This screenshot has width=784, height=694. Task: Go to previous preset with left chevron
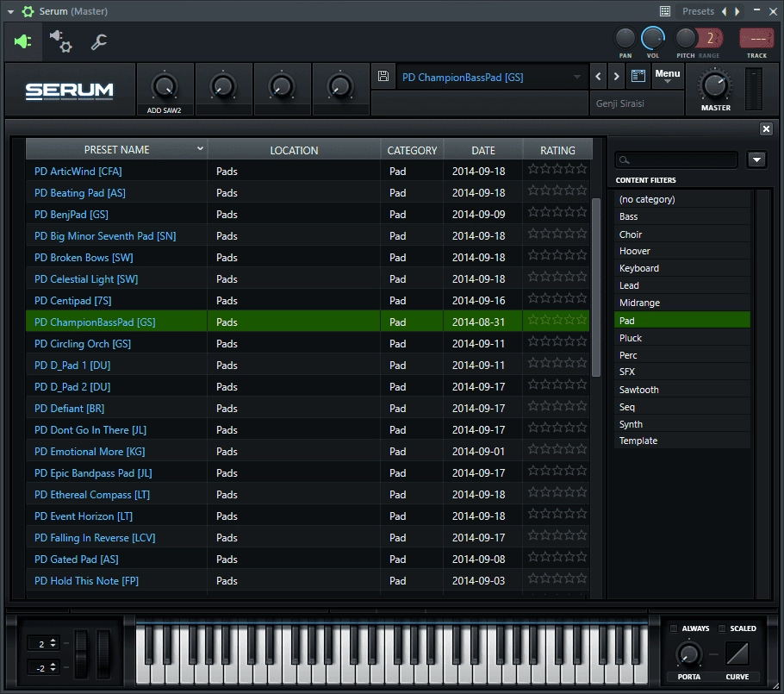coord(598,77)
